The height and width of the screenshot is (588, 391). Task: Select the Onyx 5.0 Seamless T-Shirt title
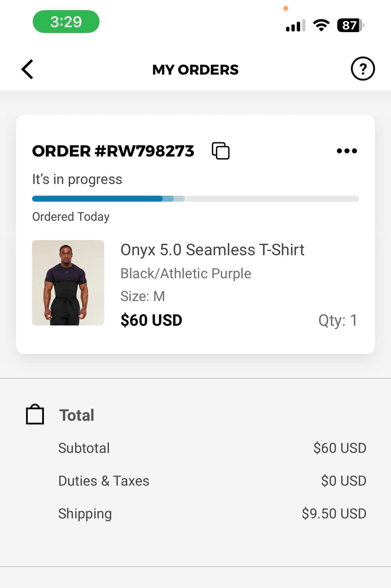tap(212, 250)
